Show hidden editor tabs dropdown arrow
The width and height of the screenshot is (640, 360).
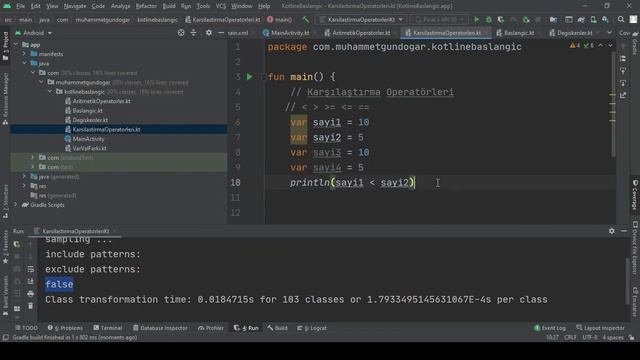click(x=609, y=33)
